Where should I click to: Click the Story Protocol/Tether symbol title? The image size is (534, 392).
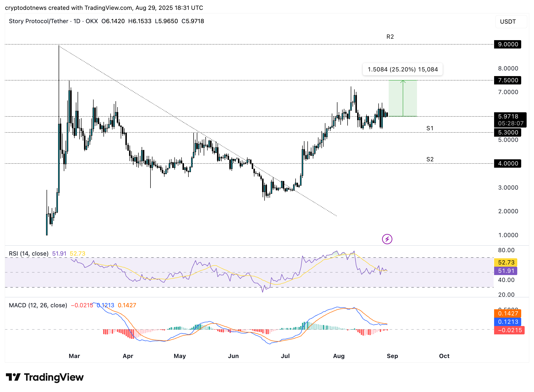click(38, 21)
